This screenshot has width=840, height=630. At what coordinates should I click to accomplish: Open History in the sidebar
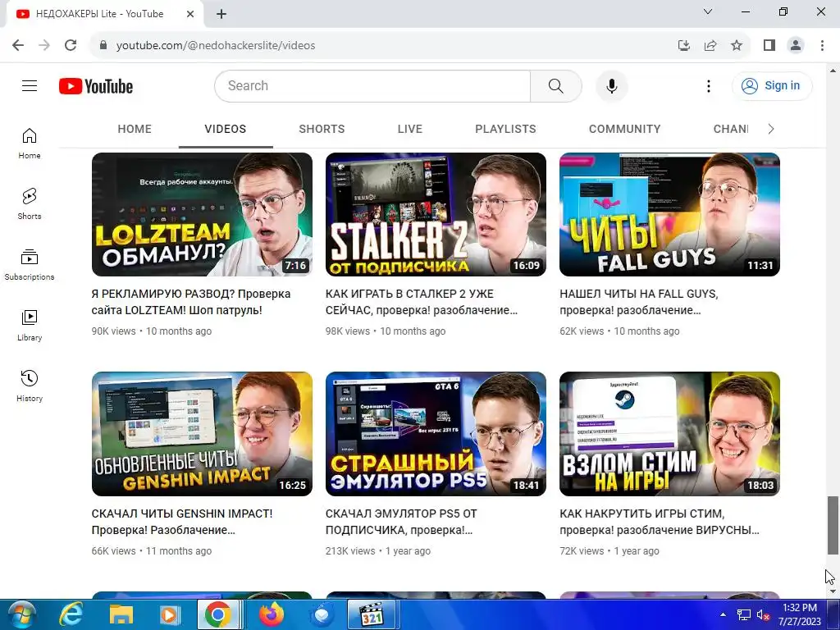click(30, 386)
